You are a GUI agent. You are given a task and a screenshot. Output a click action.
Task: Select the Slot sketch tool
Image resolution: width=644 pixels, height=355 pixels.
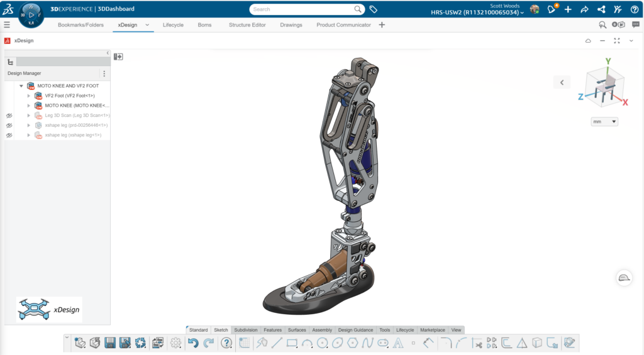click(383, 343)
